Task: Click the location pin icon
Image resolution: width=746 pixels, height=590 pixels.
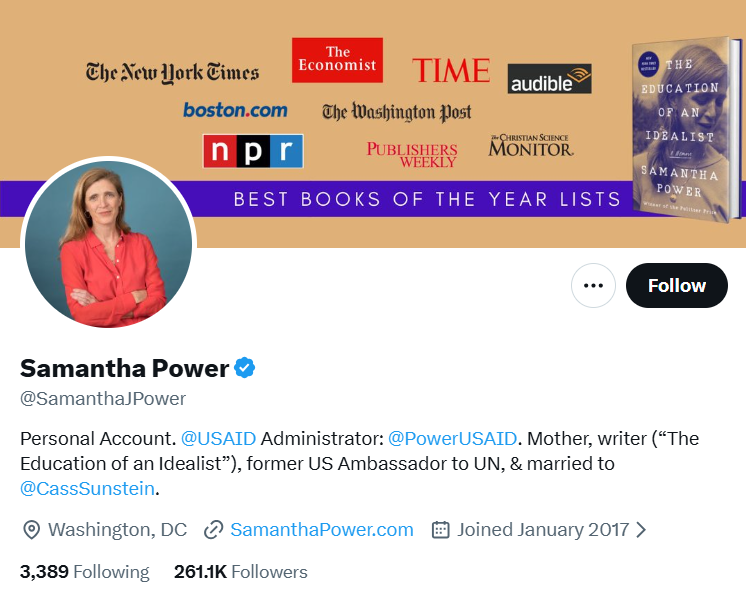Action: (31, 530)
